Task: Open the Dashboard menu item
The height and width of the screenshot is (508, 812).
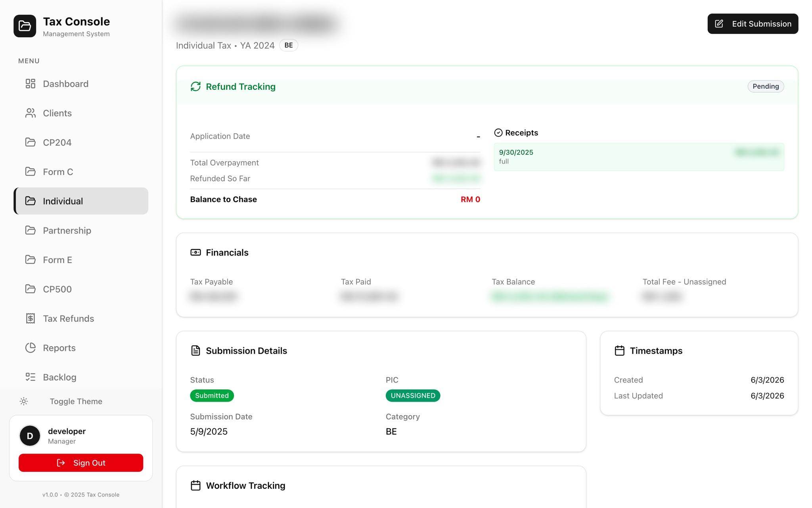Action: click(x=81, y=84)
